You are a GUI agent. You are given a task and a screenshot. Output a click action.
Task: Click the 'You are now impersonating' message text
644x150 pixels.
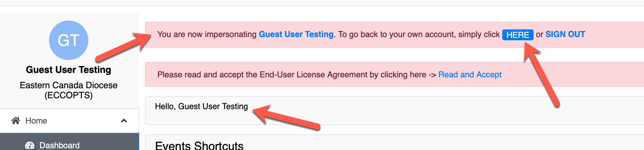click(x=207, y=34)
